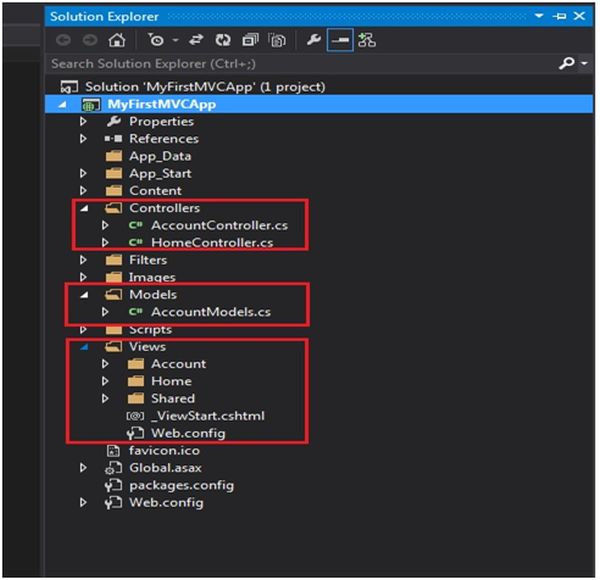Viewport: 600px width, 580px height.
Task: Click the Refresh icon in toolbar
Action: tap(223, 40)
